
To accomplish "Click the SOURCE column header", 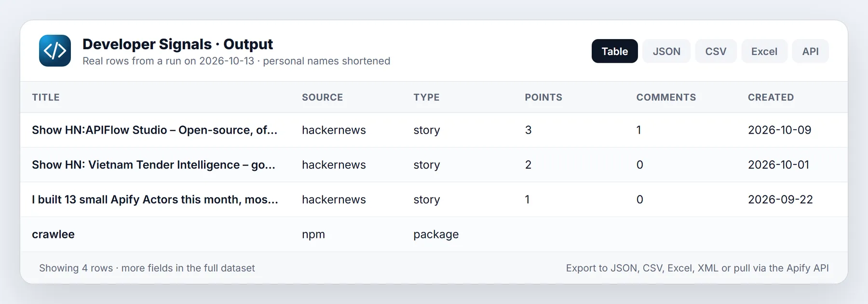I will coord(322,97).
